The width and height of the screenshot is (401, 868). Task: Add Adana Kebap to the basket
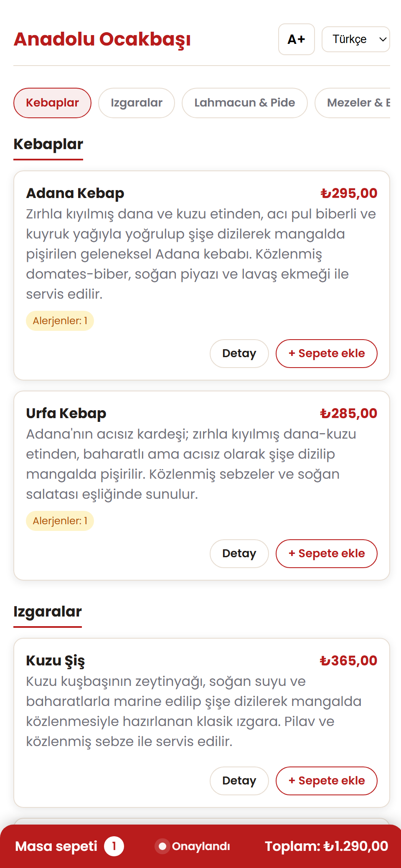click(x=327, y=353)
